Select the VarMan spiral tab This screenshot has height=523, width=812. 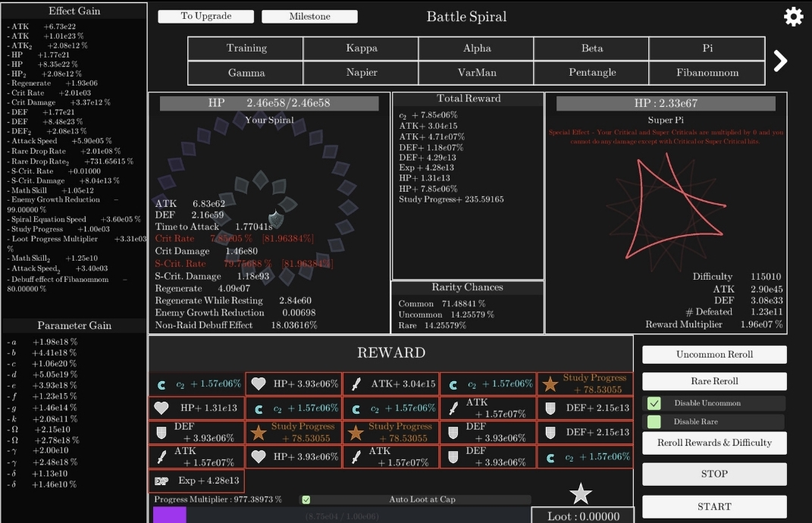click(476, 73)
